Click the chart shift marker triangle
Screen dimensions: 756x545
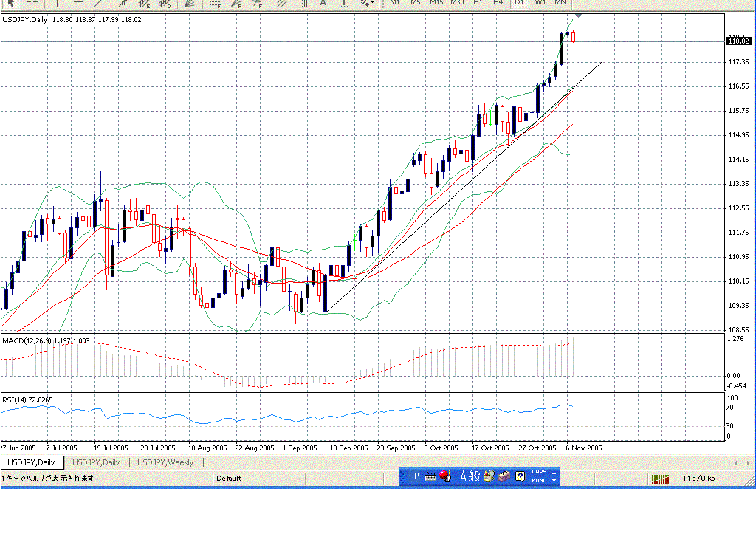(x=578, y=15)
